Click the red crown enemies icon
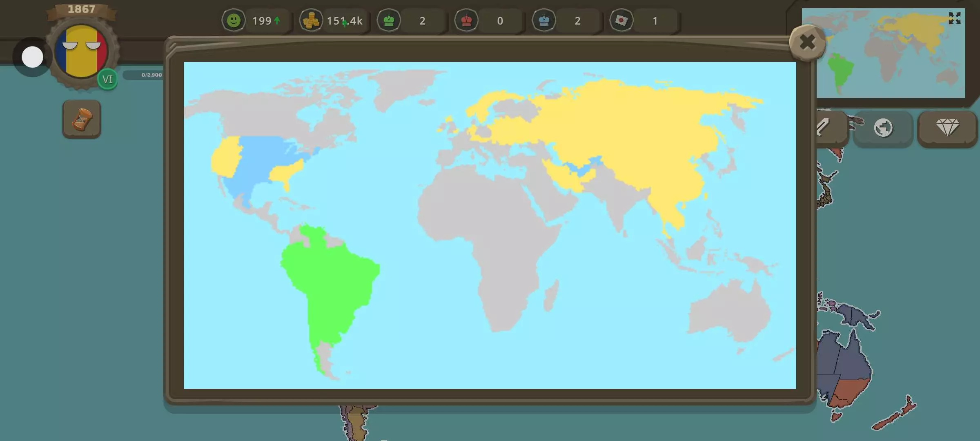Viewport: 980px width, 441px height. [x=466, y=20]
